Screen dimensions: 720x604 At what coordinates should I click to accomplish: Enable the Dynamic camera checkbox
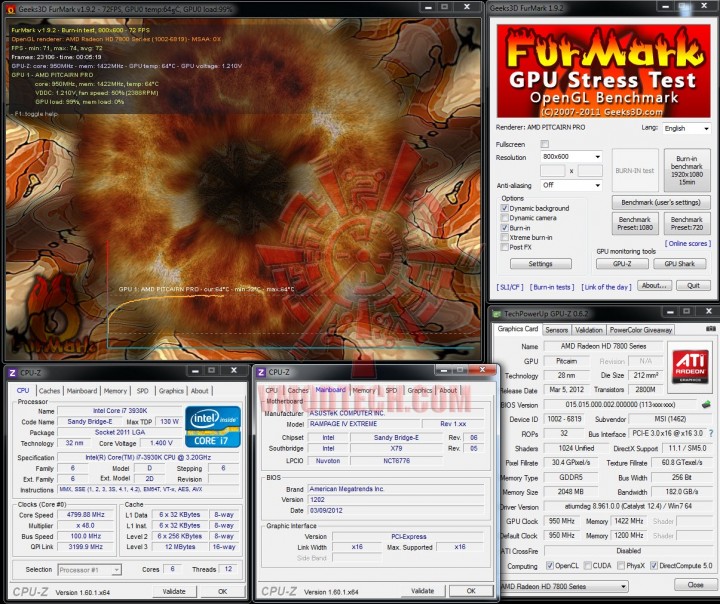[504, 218]
